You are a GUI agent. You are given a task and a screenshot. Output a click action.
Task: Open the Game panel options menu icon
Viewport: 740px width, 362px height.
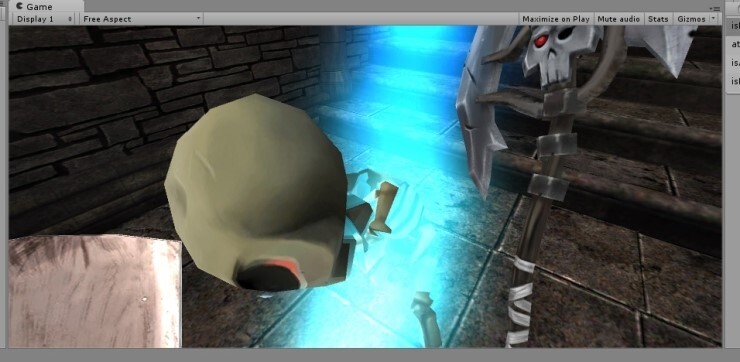click(715, 8)
